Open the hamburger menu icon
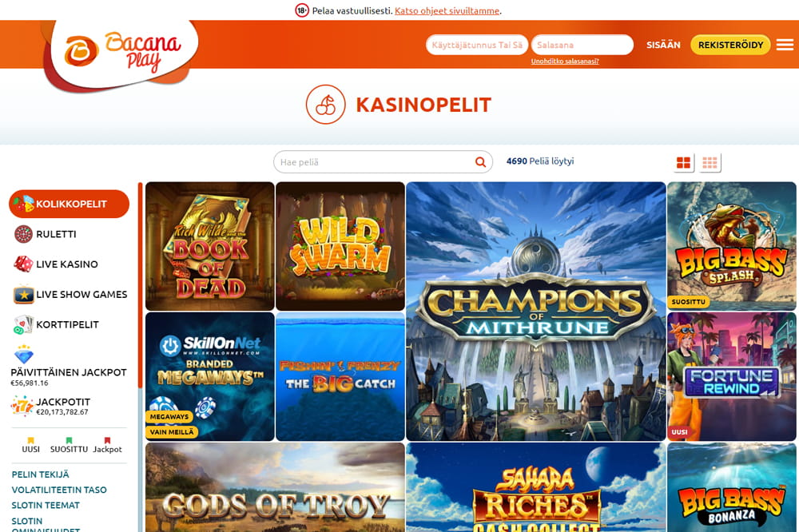799x532 pixels. click(x=785, y=45)
